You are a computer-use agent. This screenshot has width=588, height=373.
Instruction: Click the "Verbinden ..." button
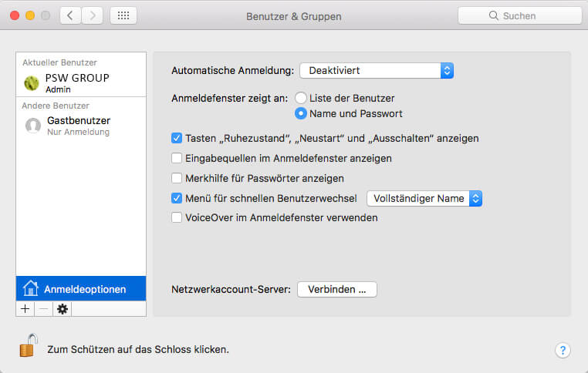[x=337, y=289]
